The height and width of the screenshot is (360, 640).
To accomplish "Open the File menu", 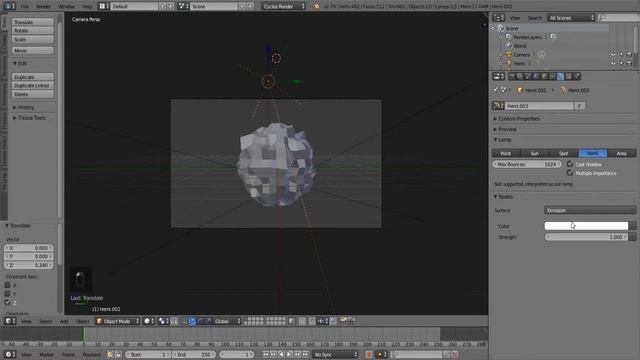I will point(25,6).
